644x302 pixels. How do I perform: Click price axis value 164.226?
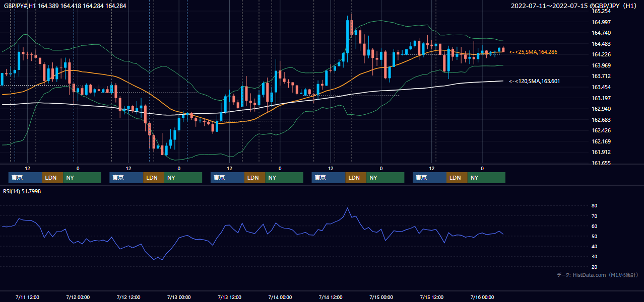coord(601,55)
